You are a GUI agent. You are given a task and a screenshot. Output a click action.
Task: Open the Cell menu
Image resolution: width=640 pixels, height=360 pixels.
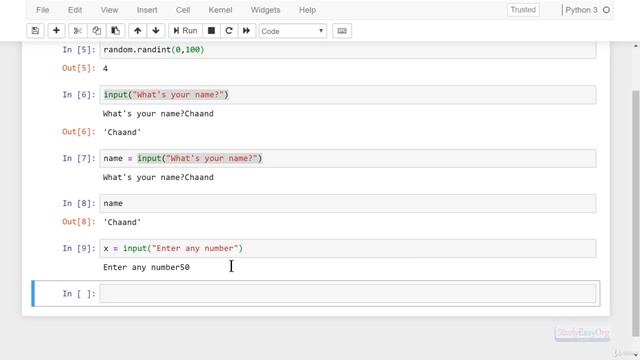tap(183, 10)
